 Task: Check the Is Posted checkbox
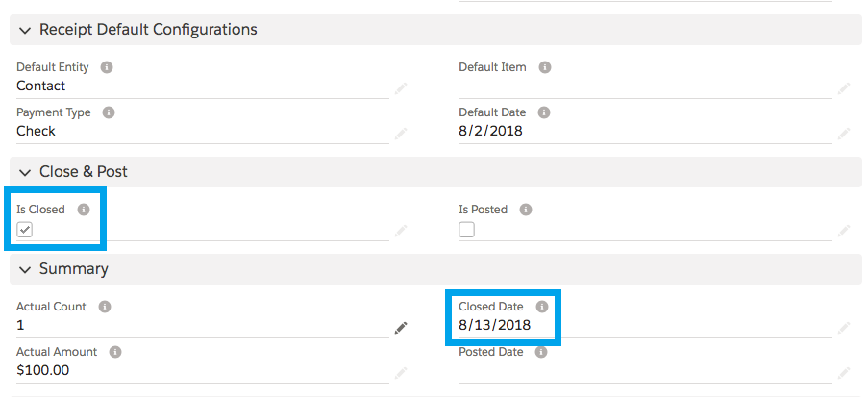pos(467,230)
